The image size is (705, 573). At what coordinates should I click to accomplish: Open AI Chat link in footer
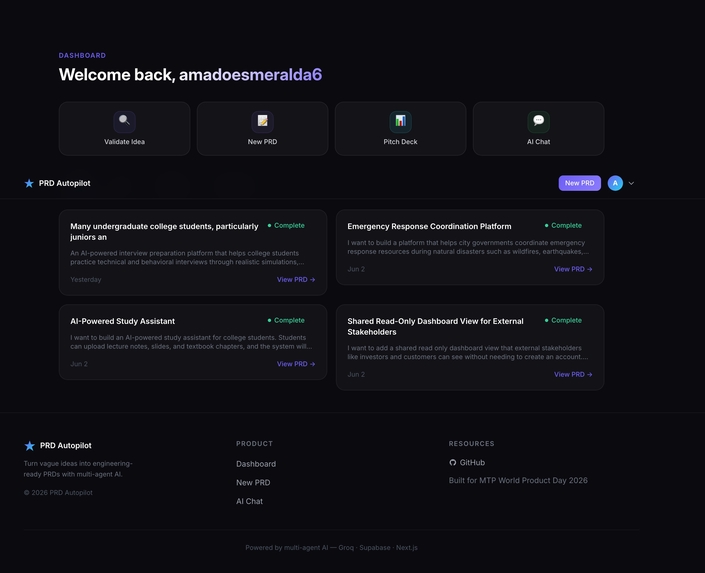249,501
